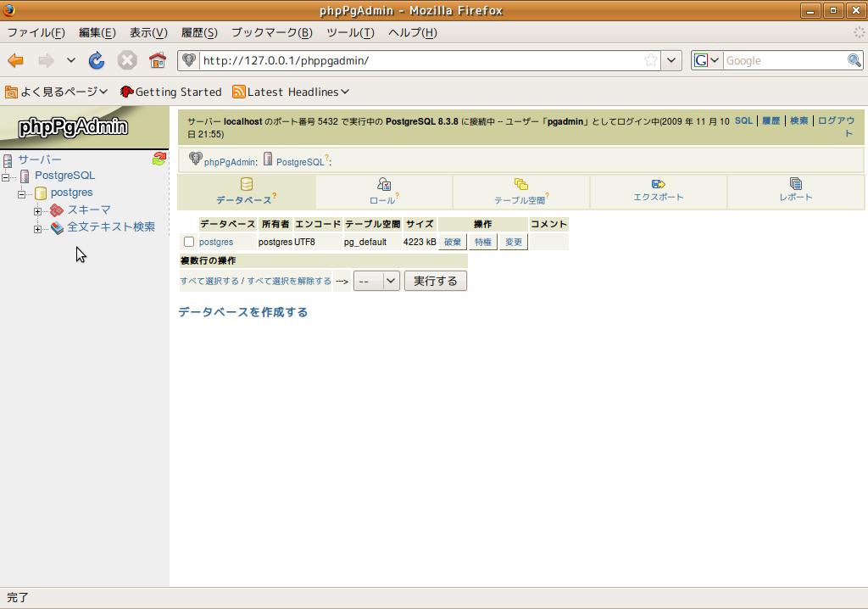Click 特権 for the postgres database
868x609 pixels.
(482, 242)
